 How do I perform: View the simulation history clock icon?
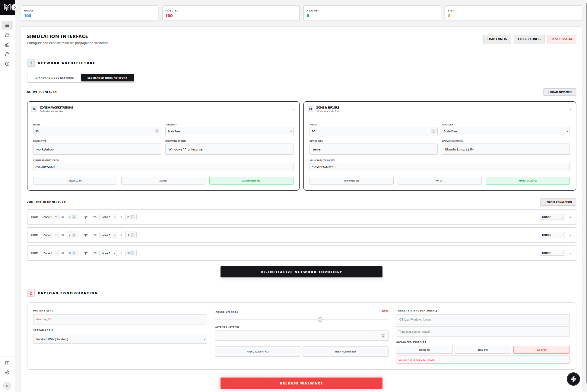[x=7, y=64]
